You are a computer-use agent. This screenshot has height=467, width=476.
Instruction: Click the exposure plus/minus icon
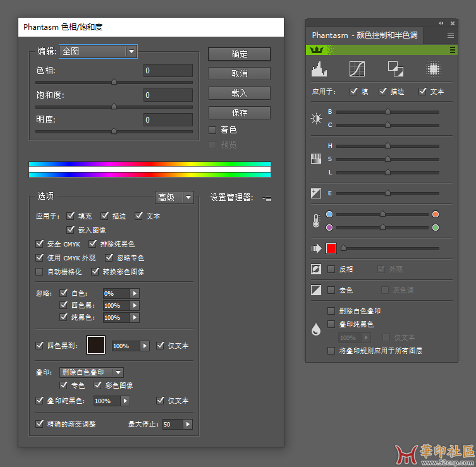coord(316,193)
